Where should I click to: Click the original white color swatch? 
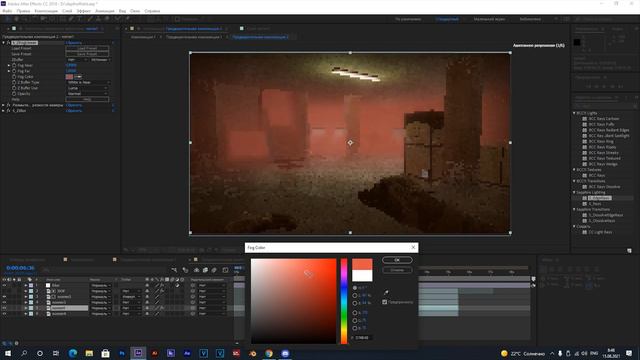[362, 276]
